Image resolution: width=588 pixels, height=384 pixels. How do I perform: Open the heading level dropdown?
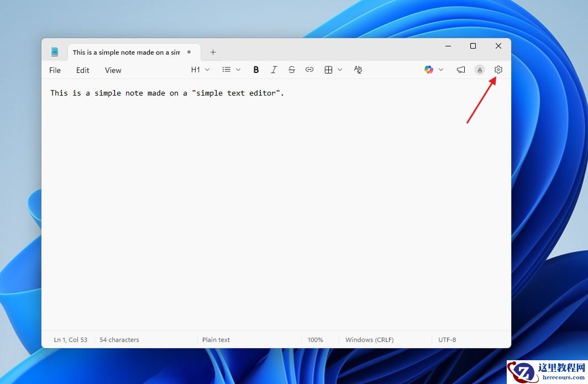(x=200, y=70)
